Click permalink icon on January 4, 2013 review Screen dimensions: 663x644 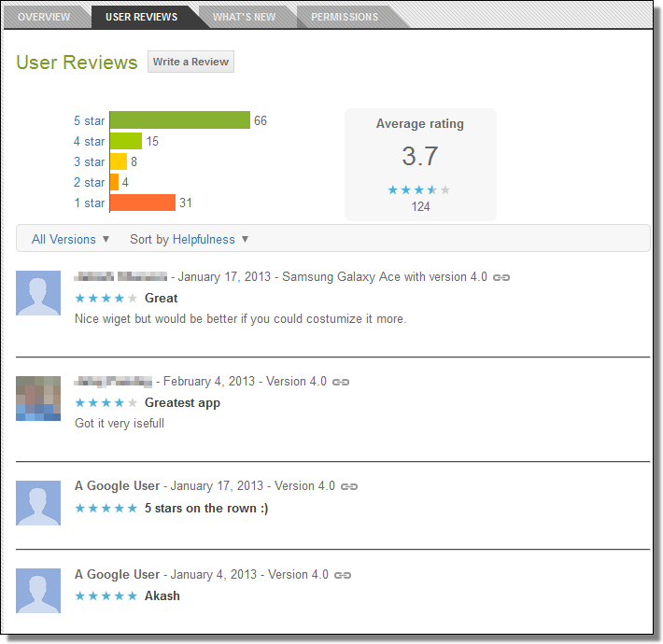tap(343, 575)
